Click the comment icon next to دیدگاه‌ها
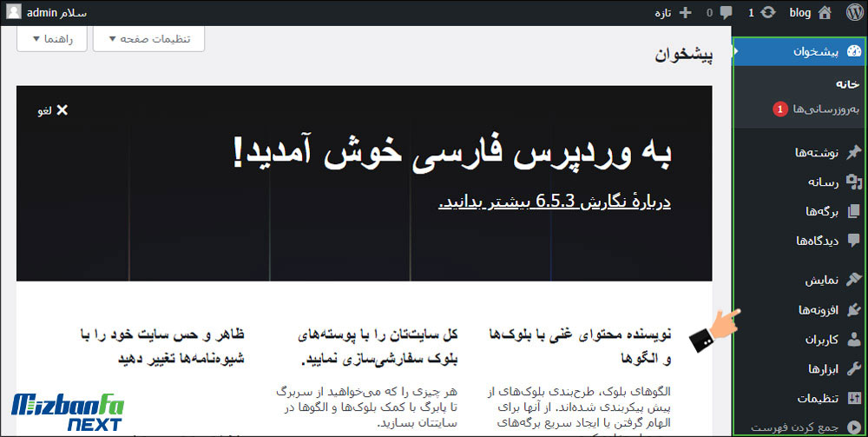The image size is (868, 437). click(x=854, y=241)
